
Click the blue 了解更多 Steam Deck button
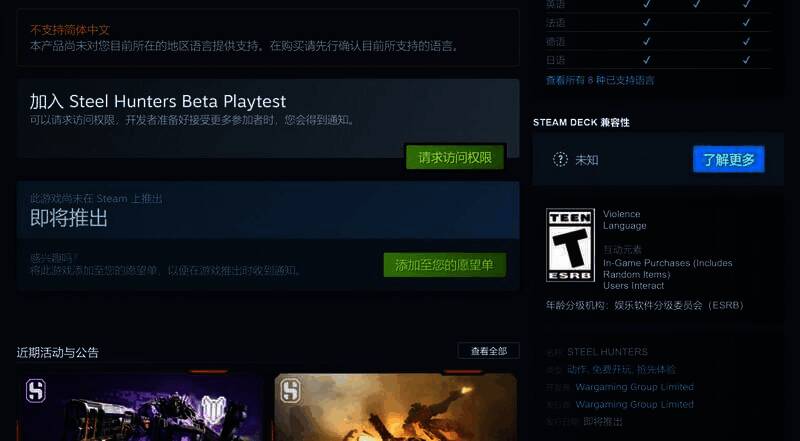click(728, 159)
